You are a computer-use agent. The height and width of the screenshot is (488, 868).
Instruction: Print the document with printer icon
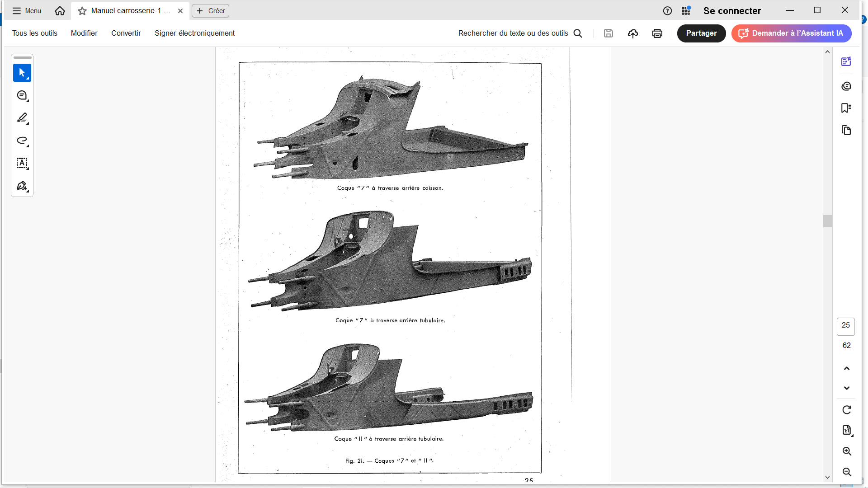[x=657, y=33]
